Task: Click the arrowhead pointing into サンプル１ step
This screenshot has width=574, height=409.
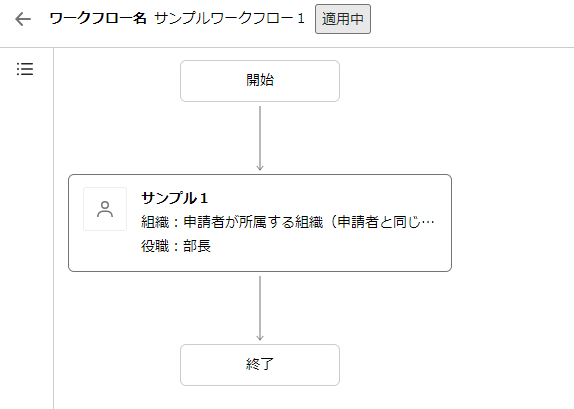Action: click(x=260, y=168)
